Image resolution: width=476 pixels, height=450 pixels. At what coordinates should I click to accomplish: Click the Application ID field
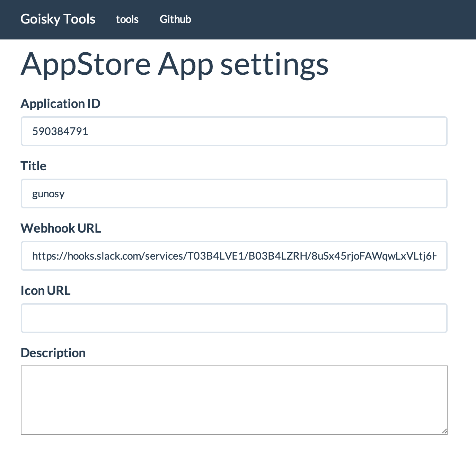234,131
